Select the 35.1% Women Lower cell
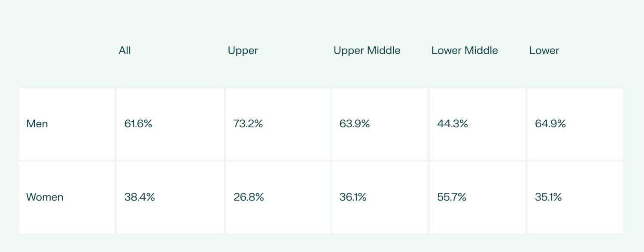Image resolution: width=644 pixels, height=252 pixels. (x=548, y=197)
